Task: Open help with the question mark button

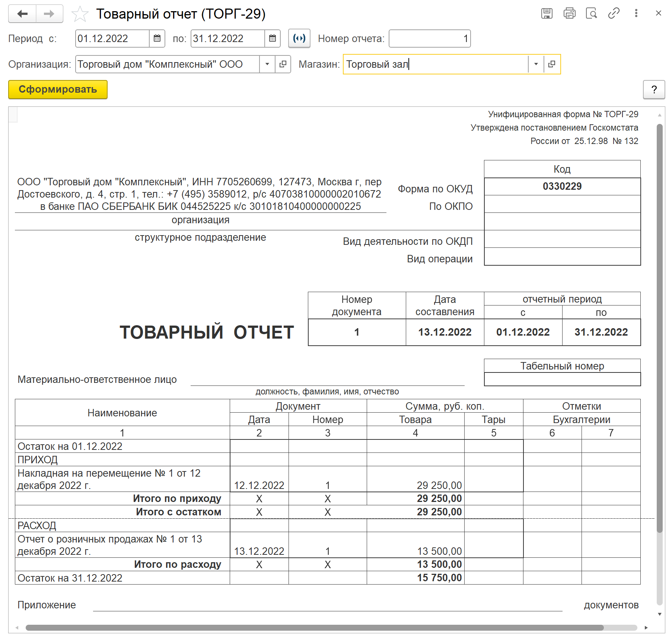Action: (654, 90)
